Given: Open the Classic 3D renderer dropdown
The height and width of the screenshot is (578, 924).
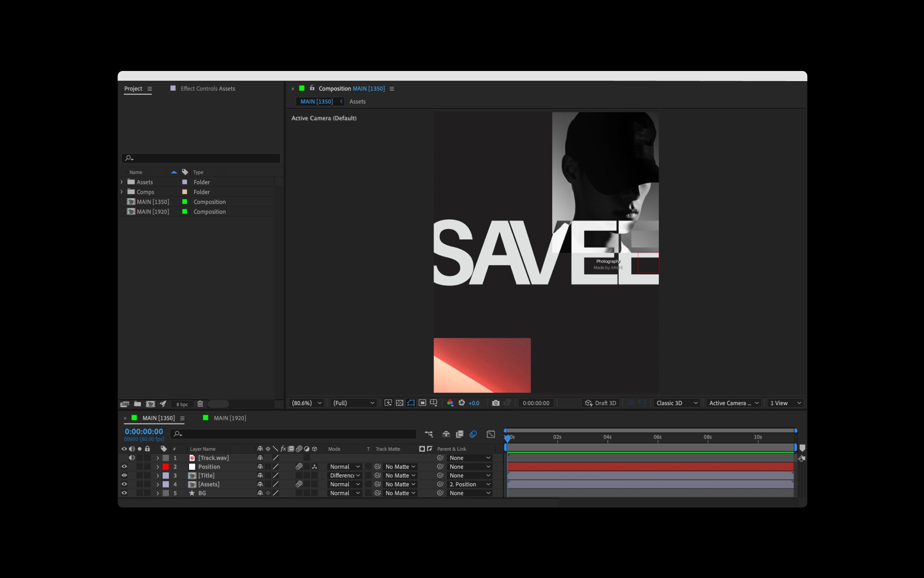Looking at the screenshot, I should pos(677,403).
